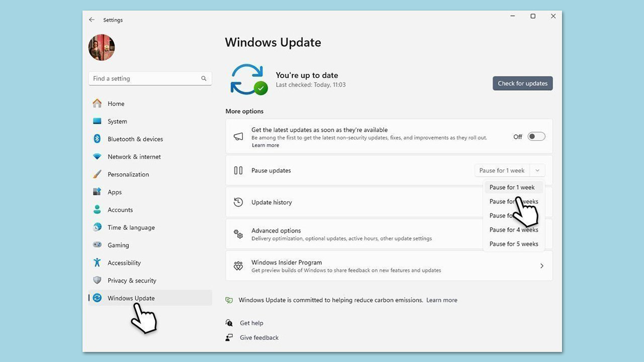Open Gaming settings label
644x362 pixels.
118,245
